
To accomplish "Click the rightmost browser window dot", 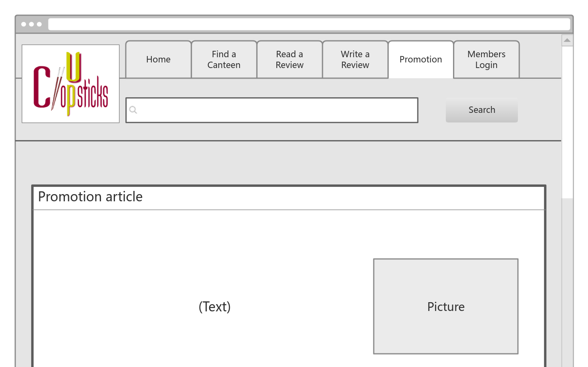I will pyautogui.click(x=39, y=24).
